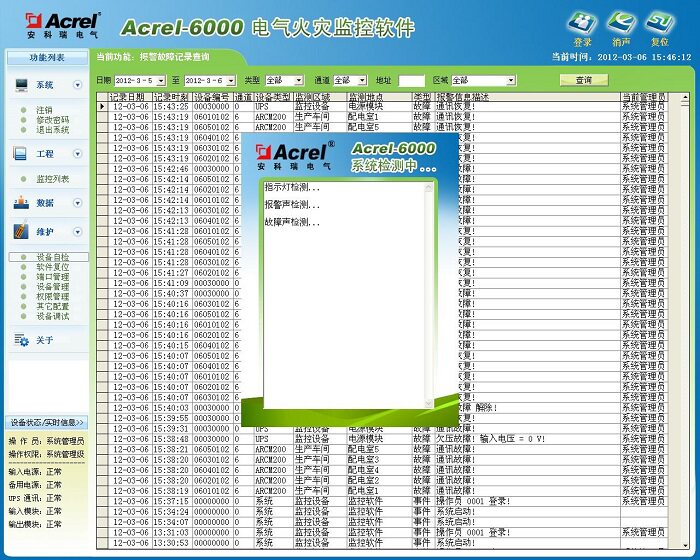Select 修改密码 menu item
The height and width of the screenshot is (560, 700).
[x=53, y=120]
